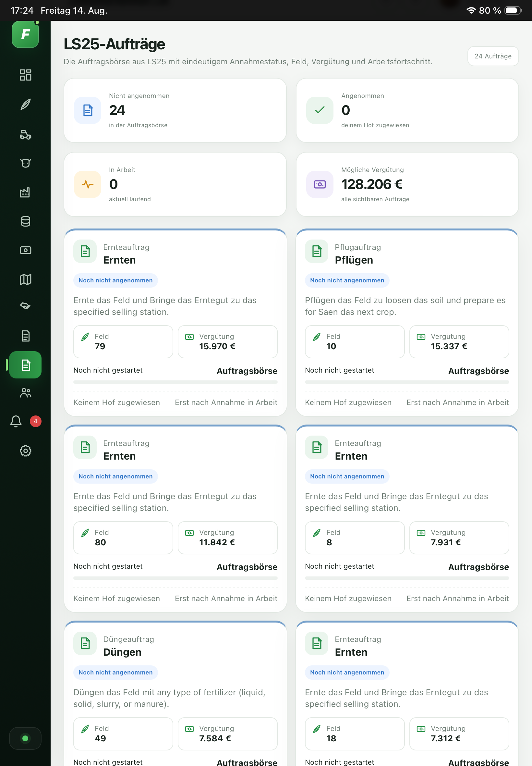This screenshot has width=532, height=766.
Task: Open the Vergütung 15.337 € tile
Action: point(459,342)
